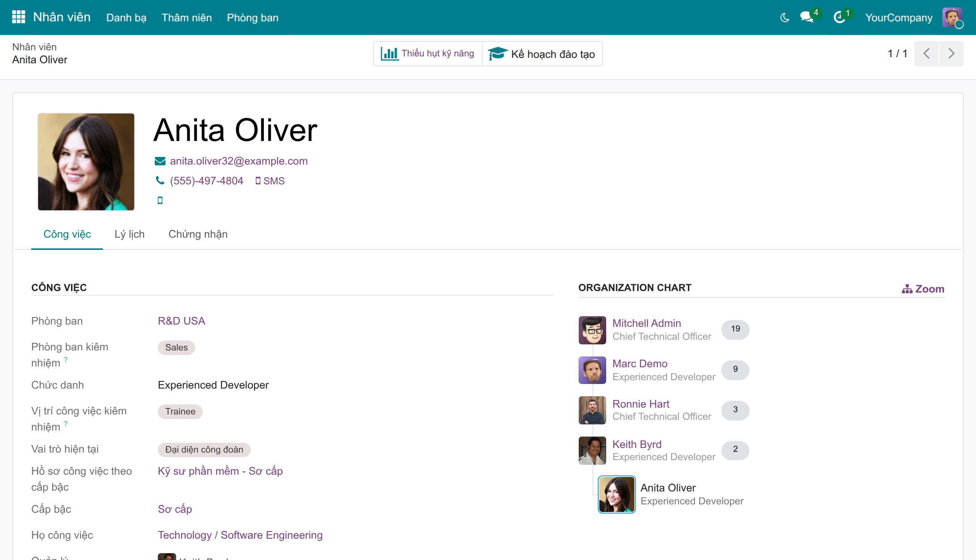Open Kỹ sư phần mềm - Sơ cấp link
976x560 pixels.
(x=220, y=471)
